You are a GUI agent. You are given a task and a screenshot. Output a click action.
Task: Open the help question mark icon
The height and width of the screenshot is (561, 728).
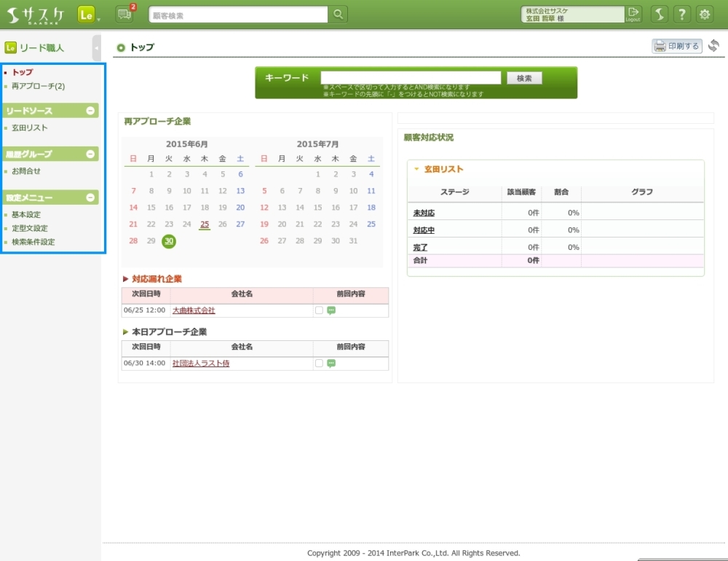pos(681,15)
